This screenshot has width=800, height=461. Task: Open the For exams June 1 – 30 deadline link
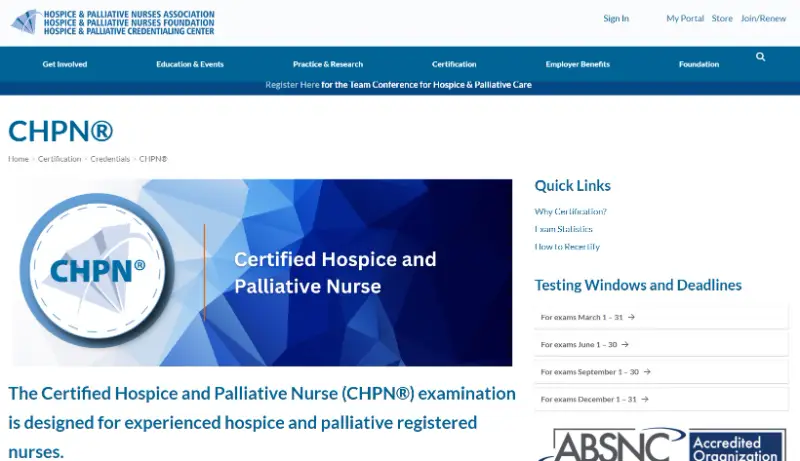(661, 345)
